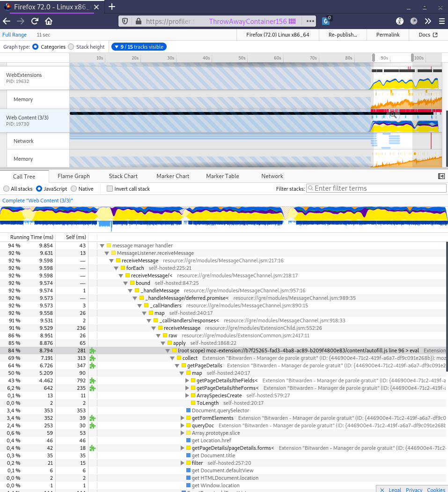Open the Docs link
Viewport: 448px width, 492px height.
[428, 35]
